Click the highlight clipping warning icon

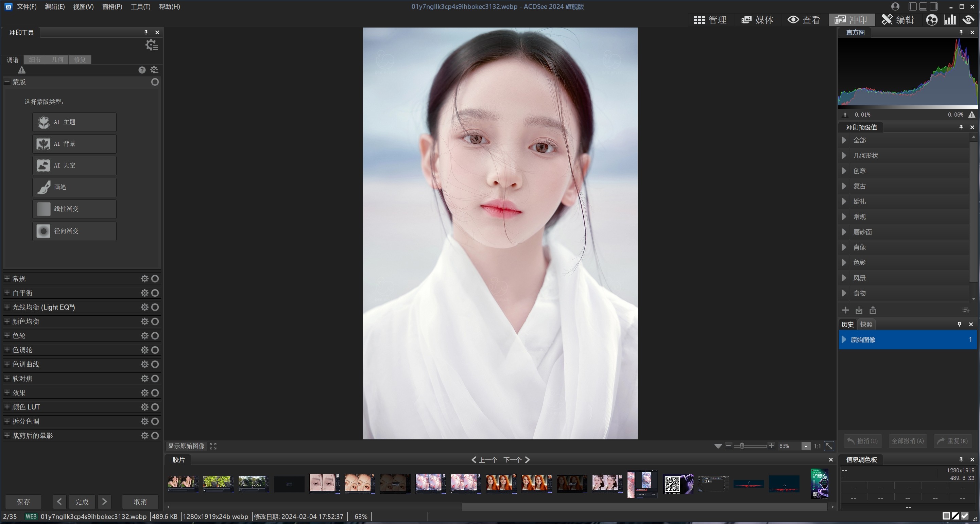coord(972,115)
